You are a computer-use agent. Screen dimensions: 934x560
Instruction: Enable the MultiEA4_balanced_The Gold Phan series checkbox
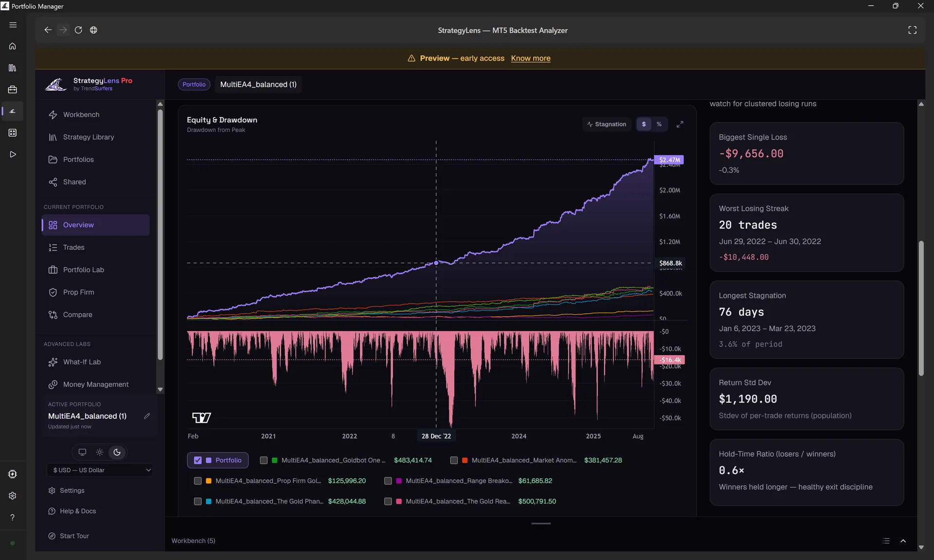pos(198,501)
